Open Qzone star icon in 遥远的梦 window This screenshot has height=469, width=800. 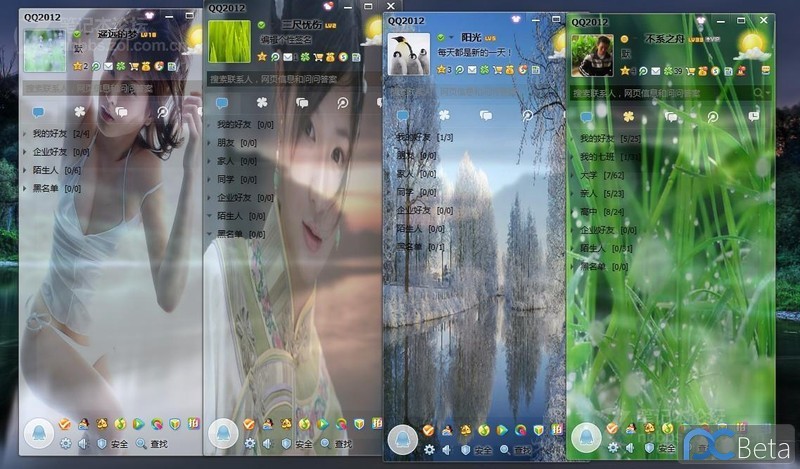(x=78, y=66)
